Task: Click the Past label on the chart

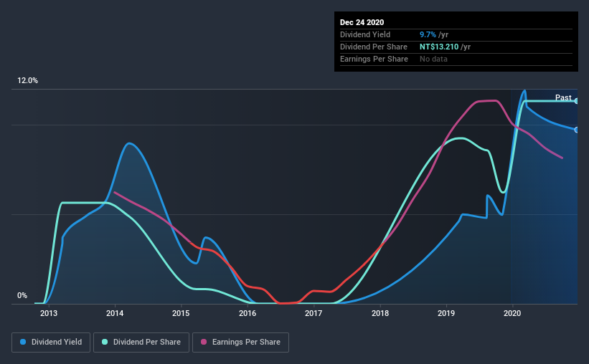Action: pyautogui.click(x=563, y=97)
